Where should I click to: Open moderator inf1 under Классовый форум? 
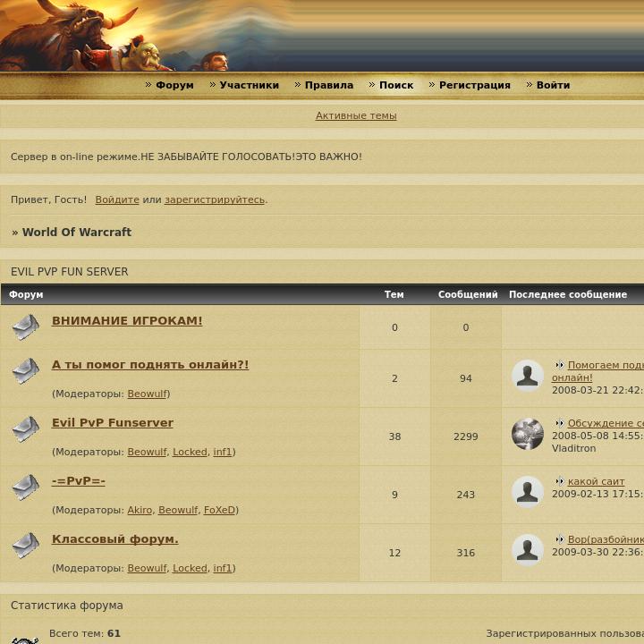click(223, 569)
